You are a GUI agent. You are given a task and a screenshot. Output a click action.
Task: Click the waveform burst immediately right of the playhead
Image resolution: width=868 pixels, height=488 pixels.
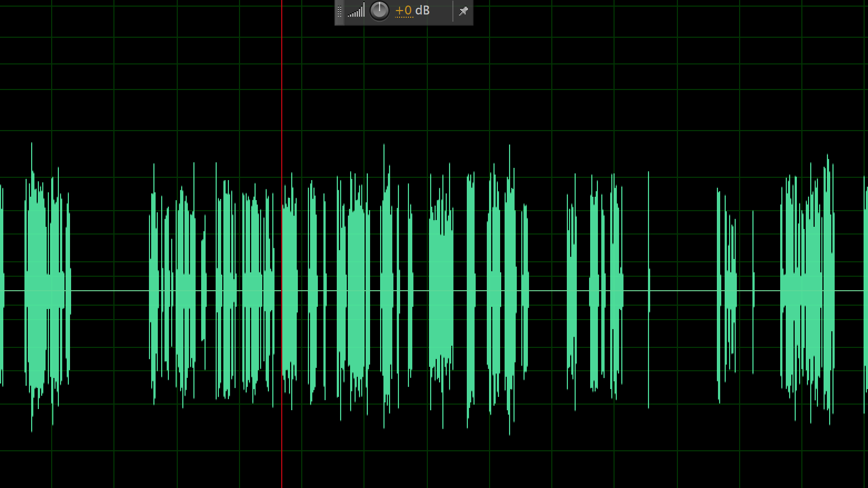290,289
